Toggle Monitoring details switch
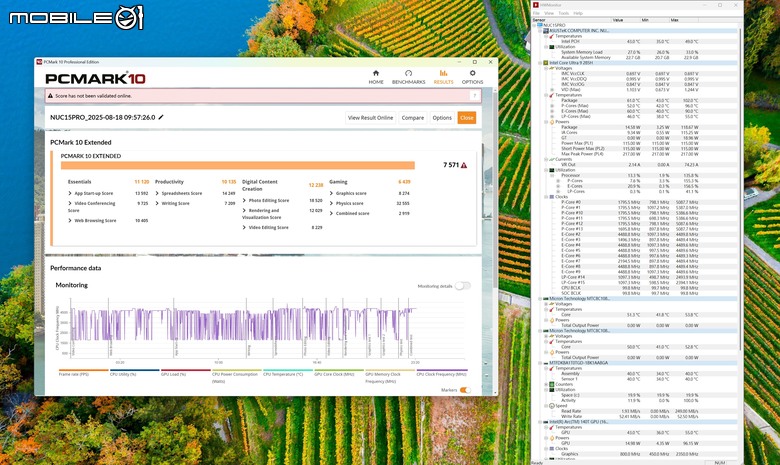 (x=462, y=286)
